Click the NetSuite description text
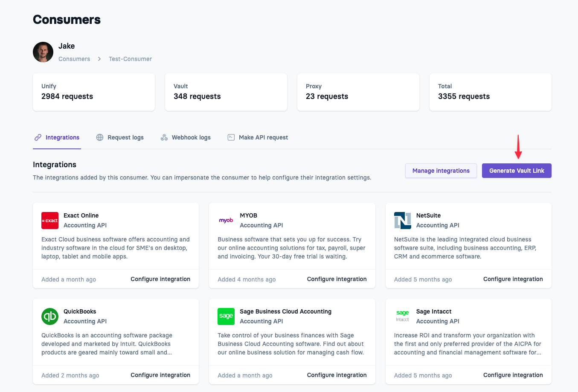The height and width of the screenshot is (392, 578). pyautogui.click(x=465, y=248)
